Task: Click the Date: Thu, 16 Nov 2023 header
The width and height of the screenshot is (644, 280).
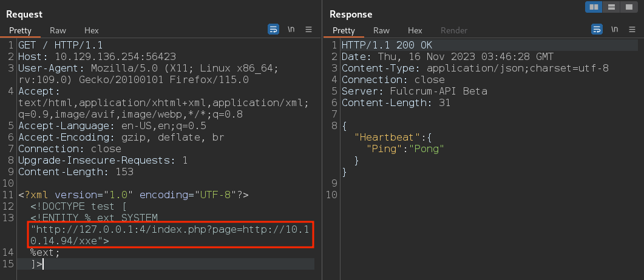Action: point(447,56)
